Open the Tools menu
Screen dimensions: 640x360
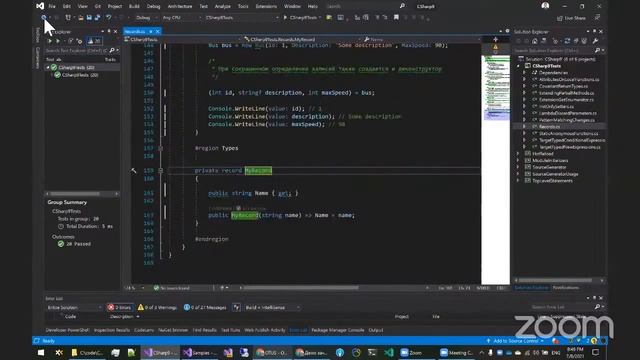243,7
